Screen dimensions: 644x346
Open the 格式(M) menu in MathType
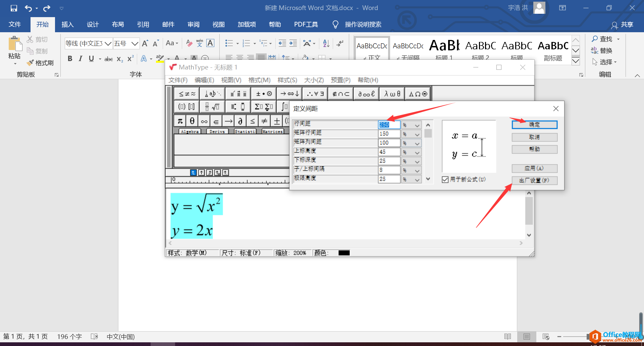click(x=259, y=80)
